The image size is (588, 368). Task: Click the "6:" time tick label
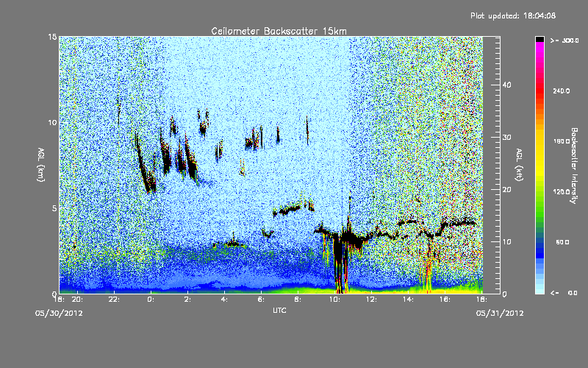pyautogui.click(x=262, y=300)
